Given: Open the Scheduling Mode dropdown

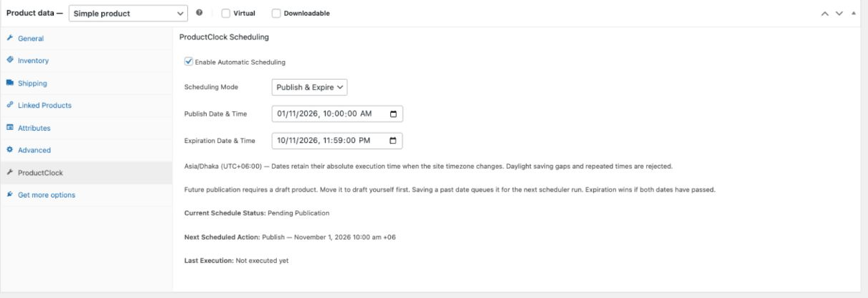Looking at the screenshot, I should coord(310,87).
